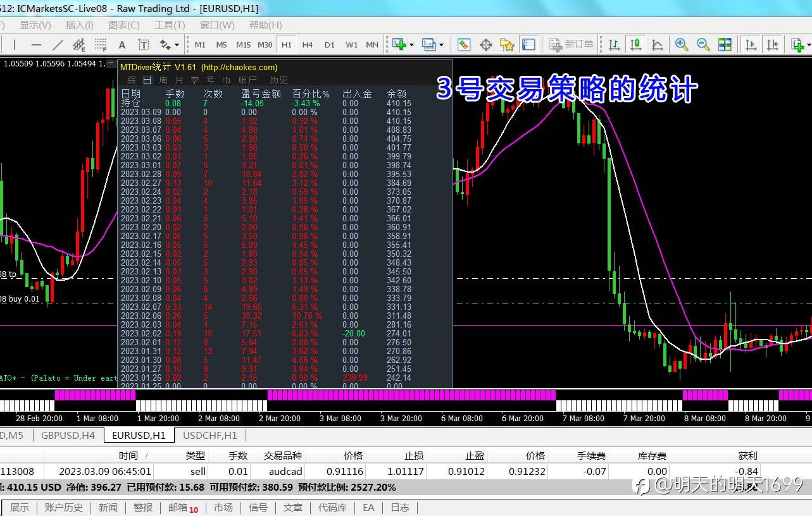Click the new chart icon
812x516 pixels.
[399, 44]
